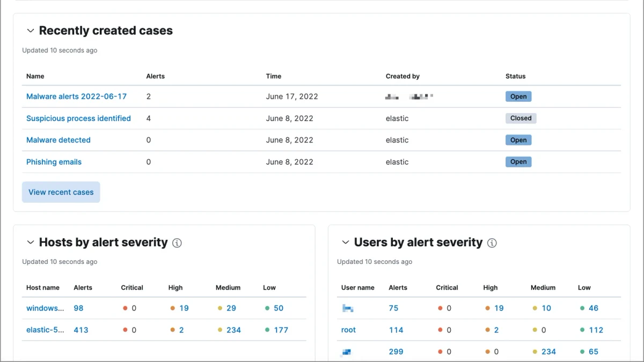This screenshot has height=362, width=644.
Task: Click High count 2 in the root row
Action: click(496, 330)
